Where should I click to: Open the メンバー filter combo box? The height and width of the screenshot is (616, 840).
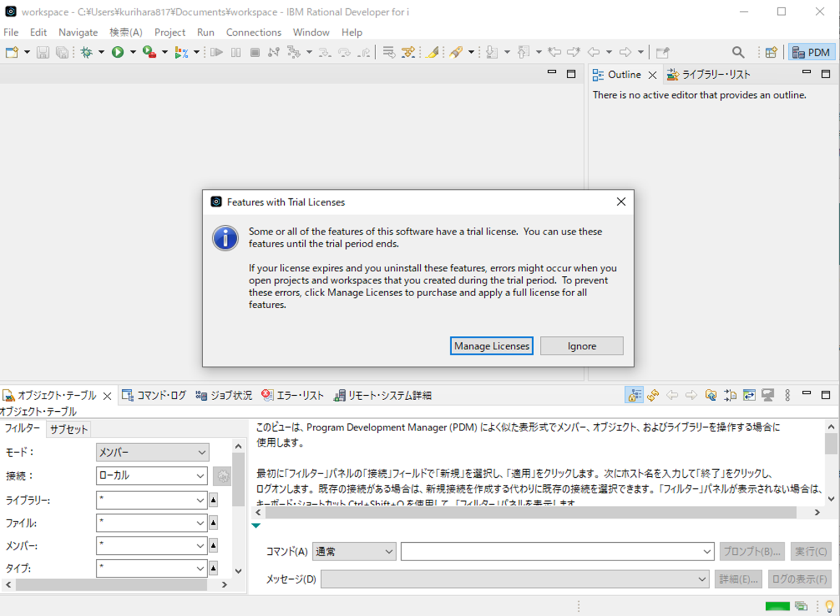(x=151, y=546)
